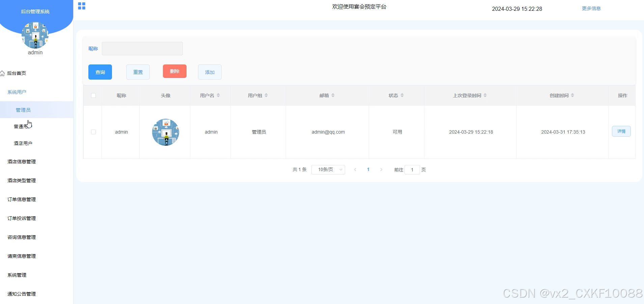This screenshot has width=644, height=304.
Task: Click the 查询 search button
Action: pos(100,72)
